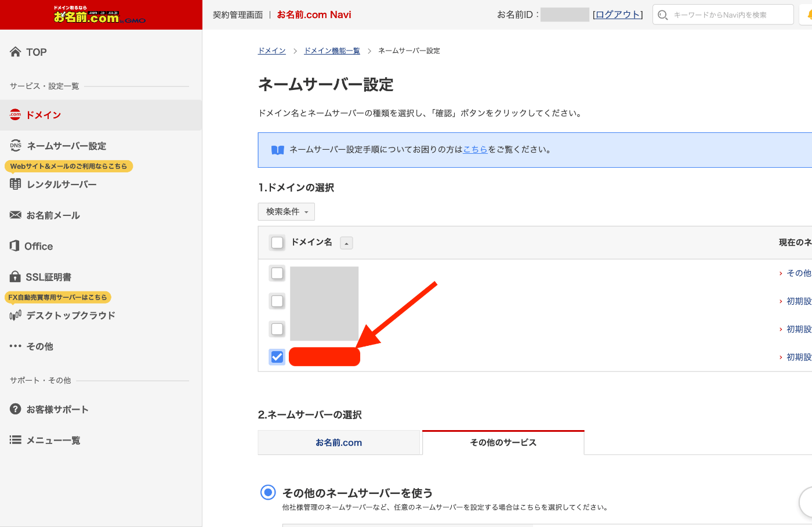
Task: Open the TOP home icon in sidebar
Action: [x=15, y=52]
